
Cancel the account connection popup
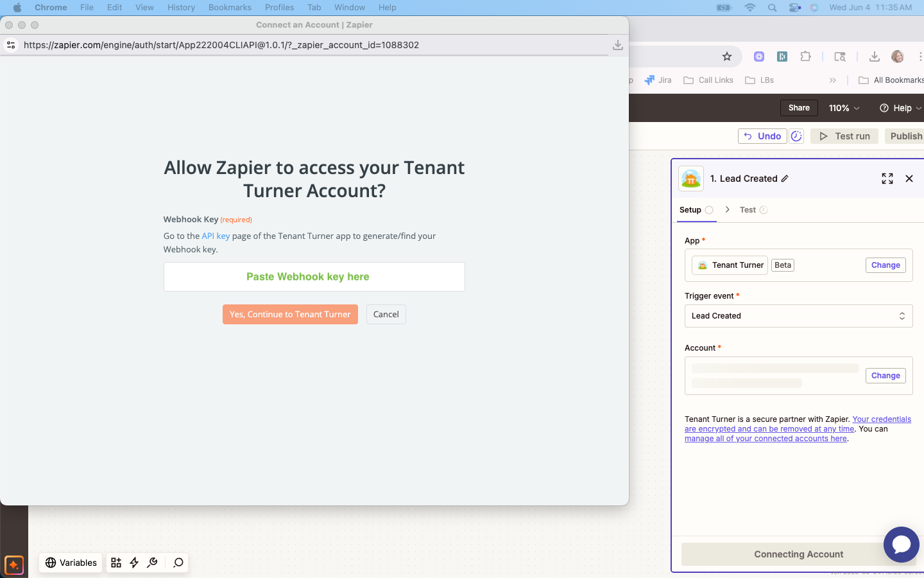point(386,314)
